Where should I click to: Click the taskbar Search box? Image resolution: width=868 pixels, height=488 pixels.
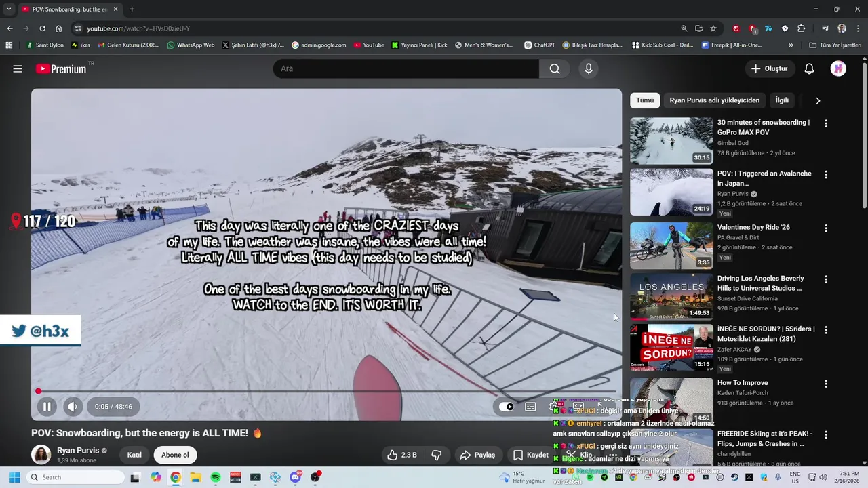(75, 477)
